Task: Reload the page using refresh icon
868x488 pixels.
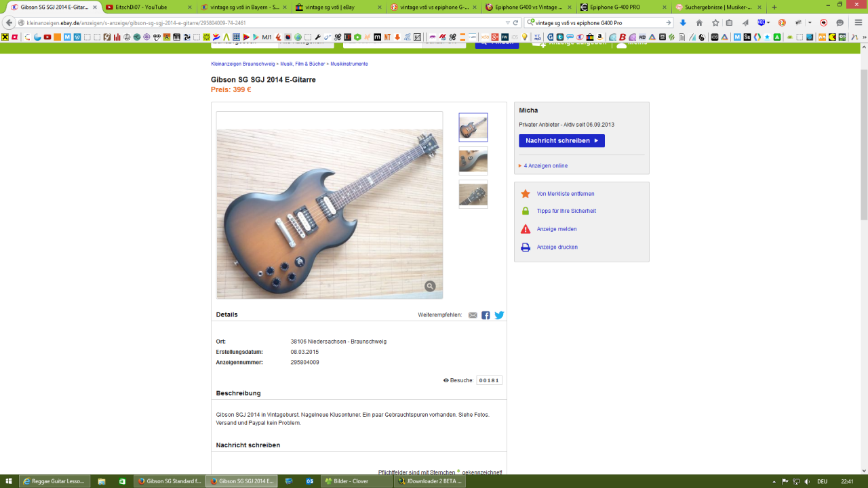Action: [517, 22]
